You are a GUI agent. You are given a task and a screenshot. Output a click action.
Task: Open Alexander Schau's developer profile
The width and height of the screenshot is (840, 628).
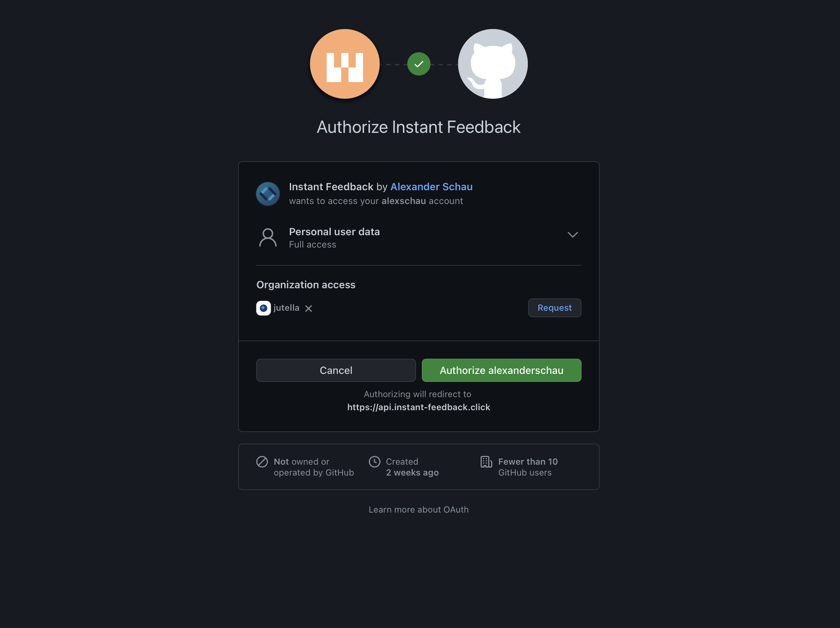click(x=431, y=187)
